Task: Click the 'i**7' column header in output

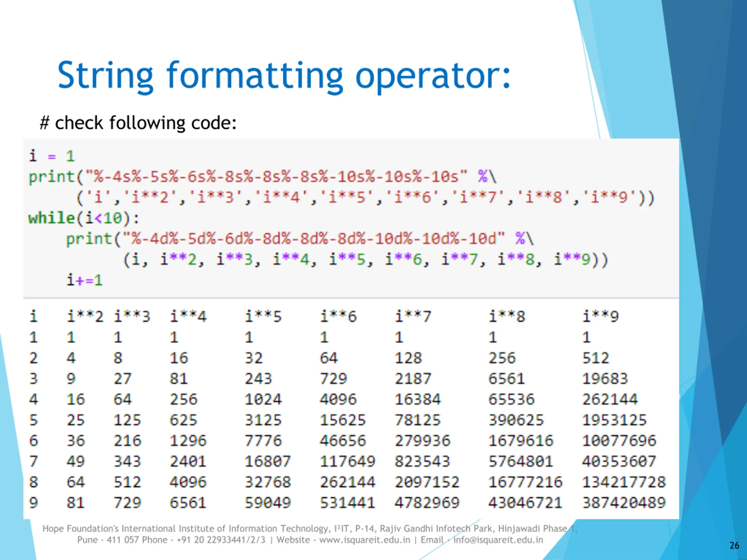Action: click(x=413, y=317)
